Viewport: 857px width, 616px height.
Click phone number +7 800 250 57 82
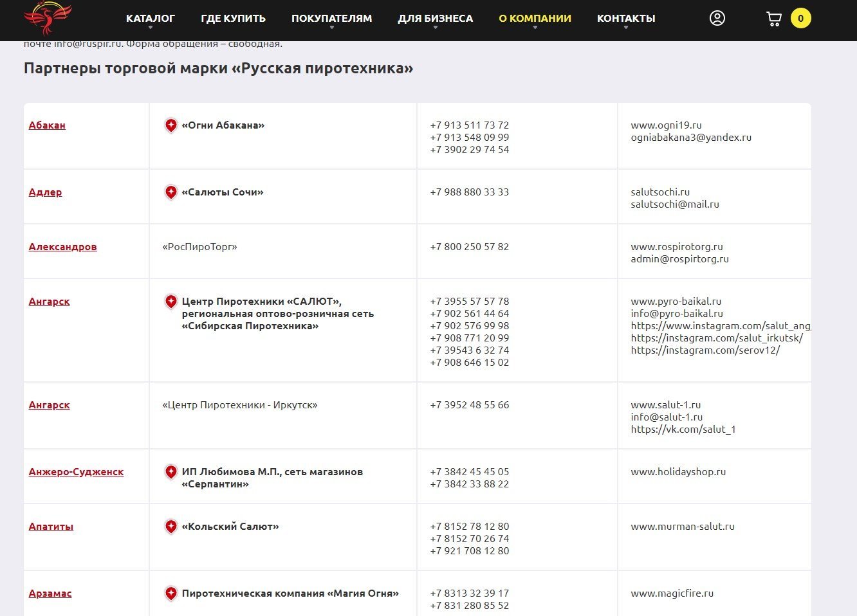470,247
